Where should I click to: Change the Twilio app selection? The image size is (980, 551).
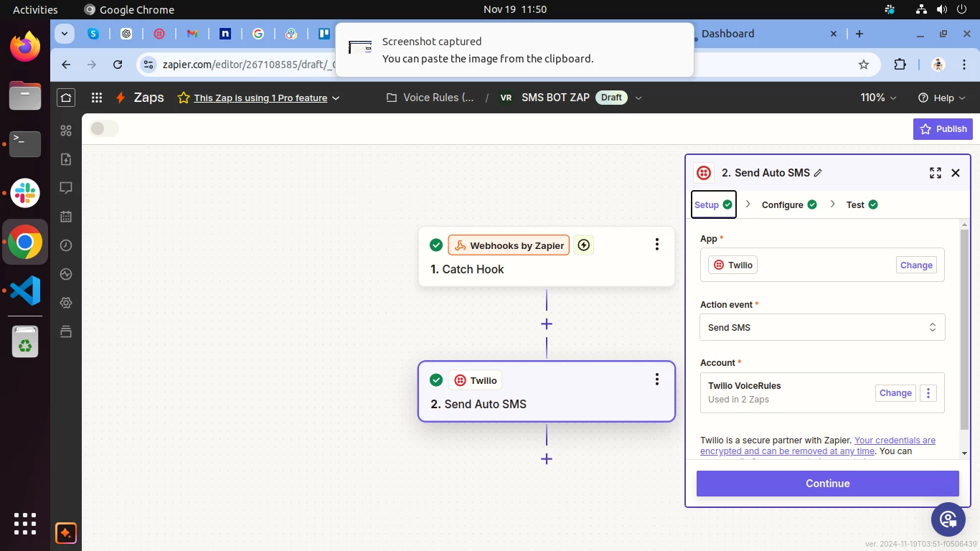tap(916, 265)
